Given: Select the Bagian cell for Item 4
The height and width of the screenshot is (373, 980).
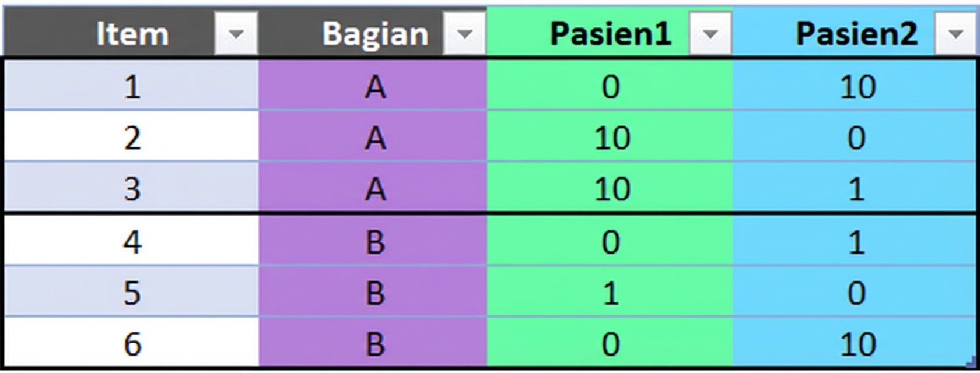Looking at the screenshot, I should coord(373,242).
